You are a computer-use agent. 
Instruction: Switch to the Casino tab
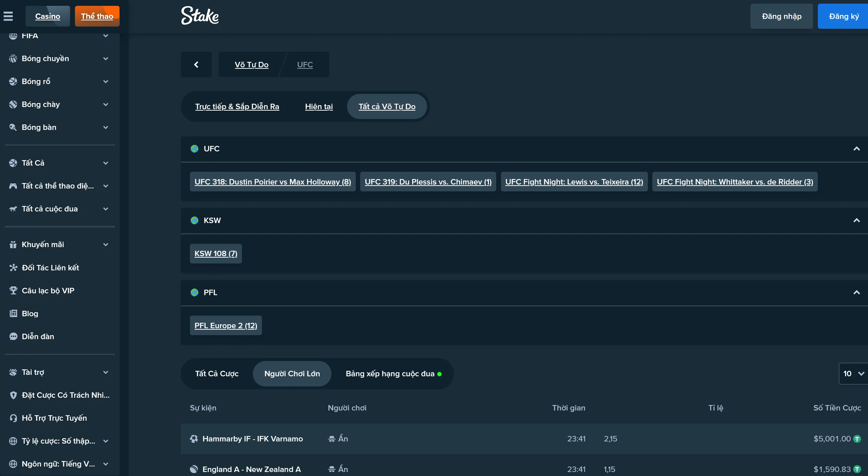[48, 16]
